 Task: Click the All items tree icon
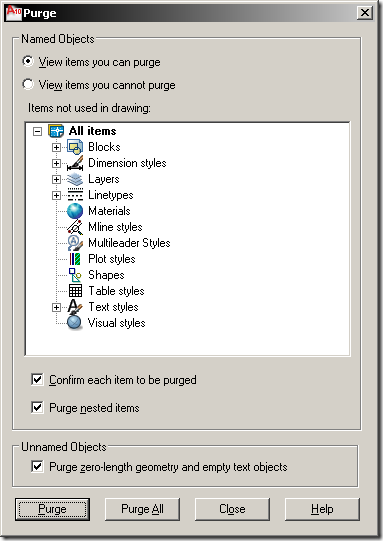tap(56, 131)
